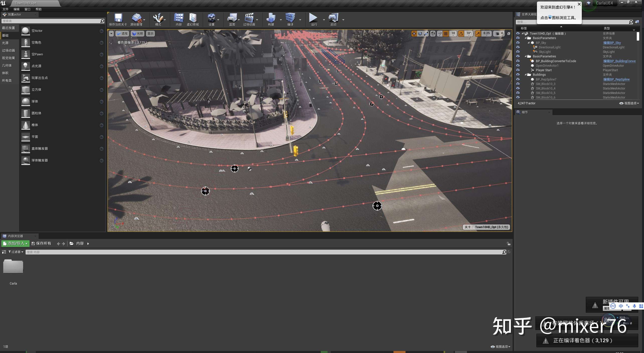Screen dimensions: 644x353
Task: Open the outliner 视图选项 view options
Action: (629, 103)
